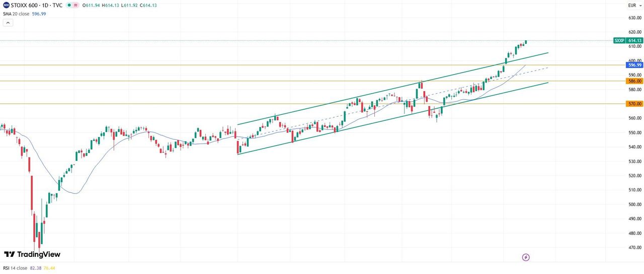Click the yellow RSI value 76.44
The height and width of the screenshot is (274, 644).
(49, 268)
